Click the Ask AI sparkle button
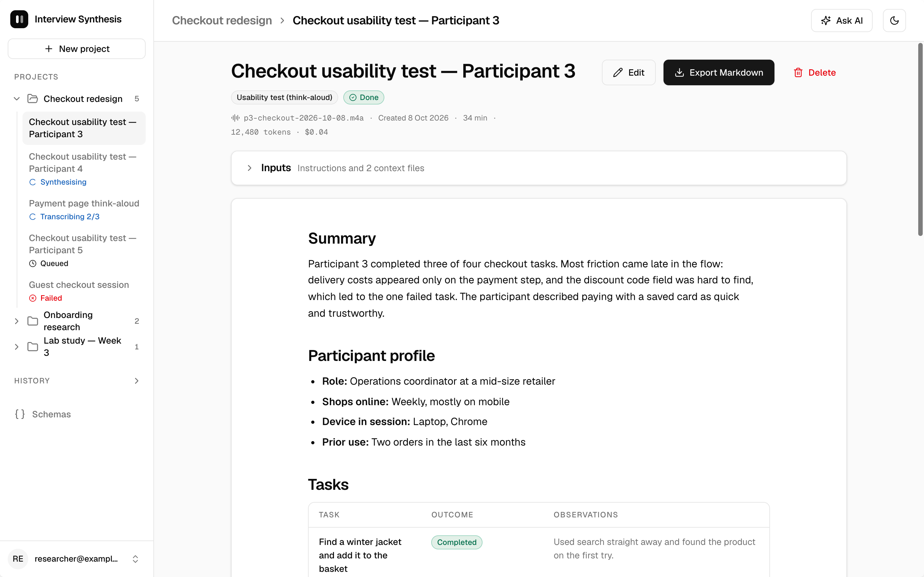 point(842,21)
